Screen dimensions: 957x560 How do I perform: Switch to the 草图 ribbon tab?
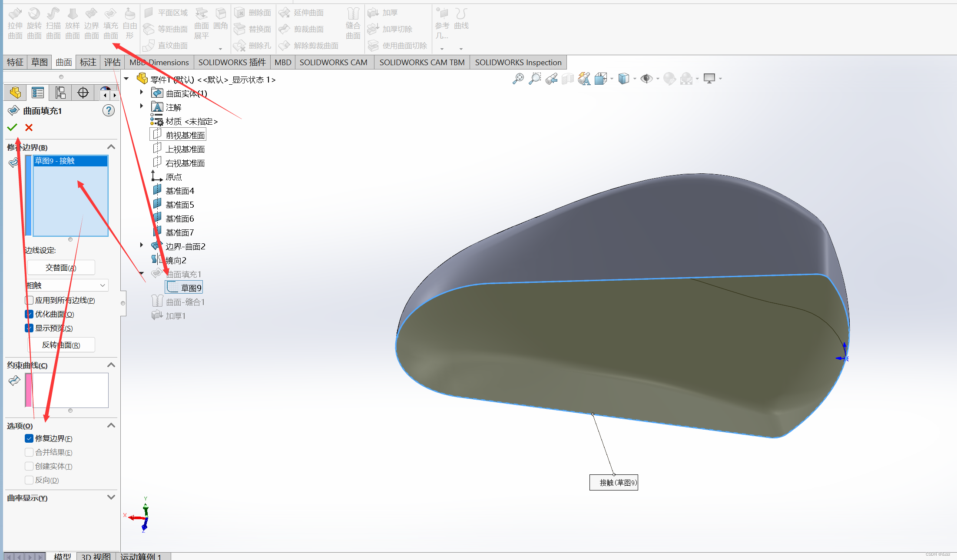click(x=40, y=62)
